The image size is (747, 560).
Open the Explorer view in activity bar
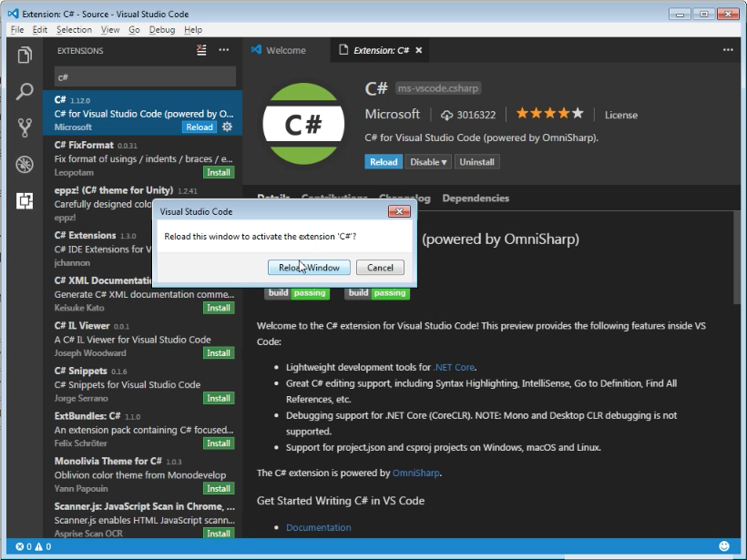(25, 55)
